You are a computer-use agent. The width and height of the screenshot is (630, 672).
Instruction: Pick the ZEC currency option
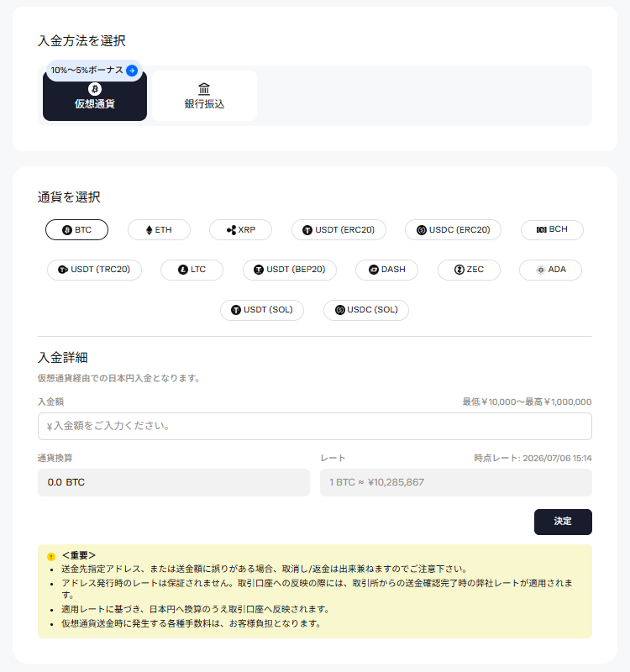pyautogui.click(x=469, y=270)
